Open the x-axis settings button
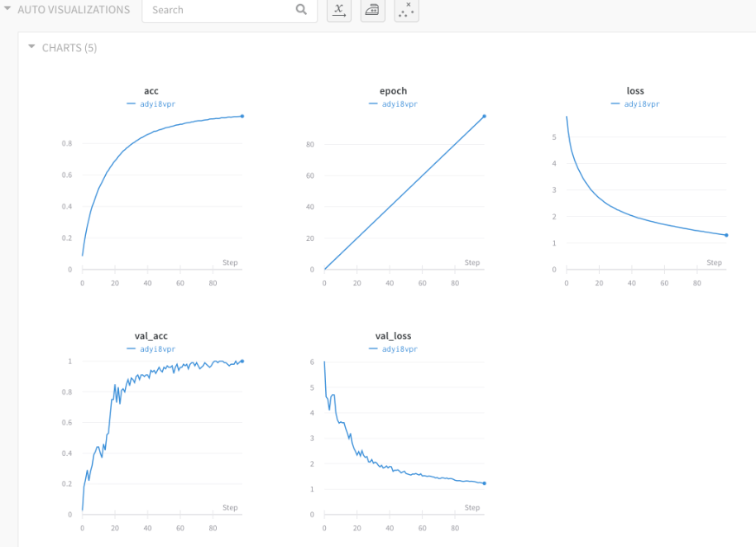Viewport: 756px width, 547px height. pos(339,10)
